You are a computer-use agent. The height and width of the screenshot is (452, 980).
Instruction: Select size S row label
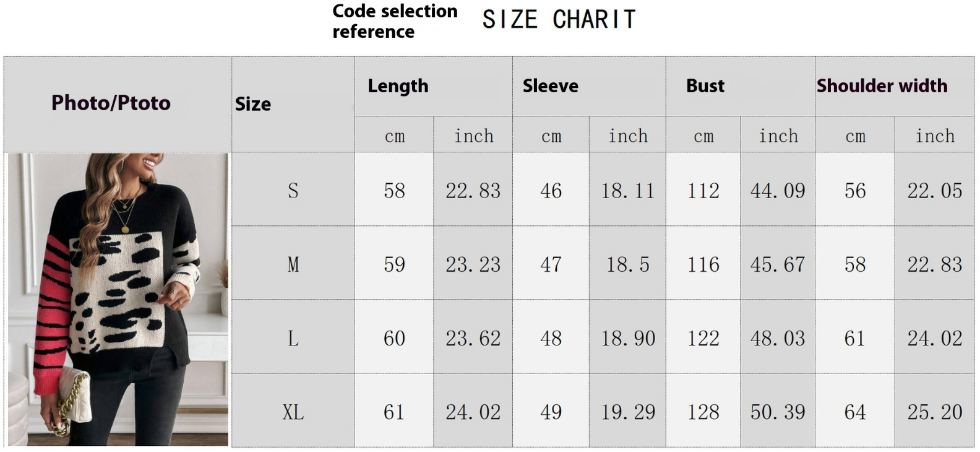(293, 190)
